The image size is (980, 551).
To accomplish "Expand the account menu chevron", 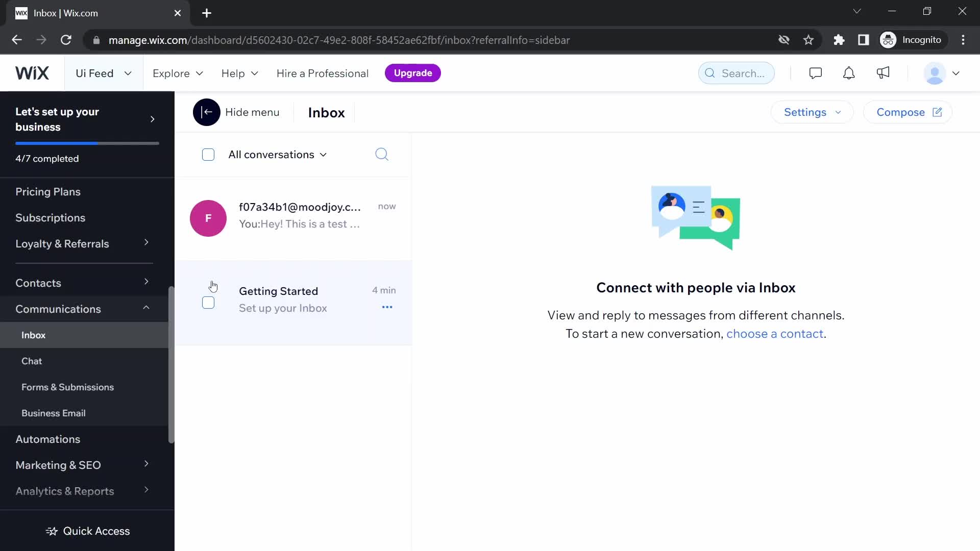I will coord(956,73).
